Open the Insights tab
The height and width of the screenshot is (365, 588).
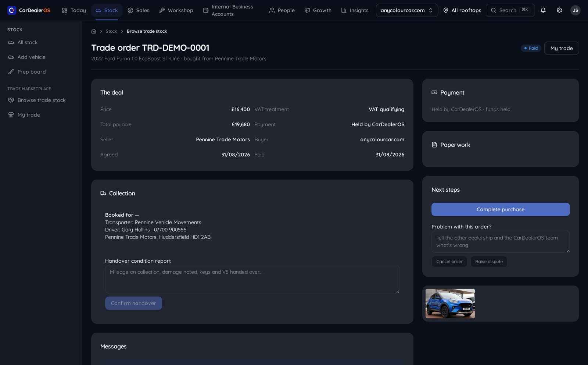tap(355, 10)
